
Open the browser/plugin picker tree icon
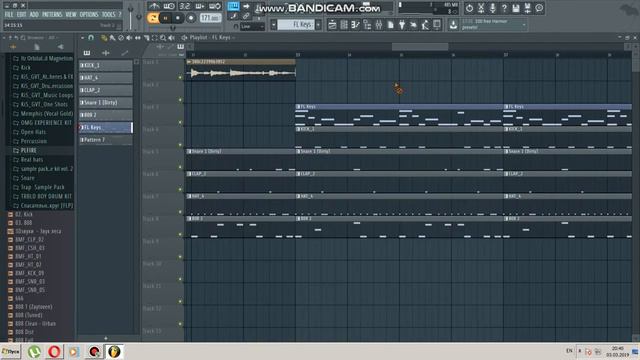coord(367,25)
